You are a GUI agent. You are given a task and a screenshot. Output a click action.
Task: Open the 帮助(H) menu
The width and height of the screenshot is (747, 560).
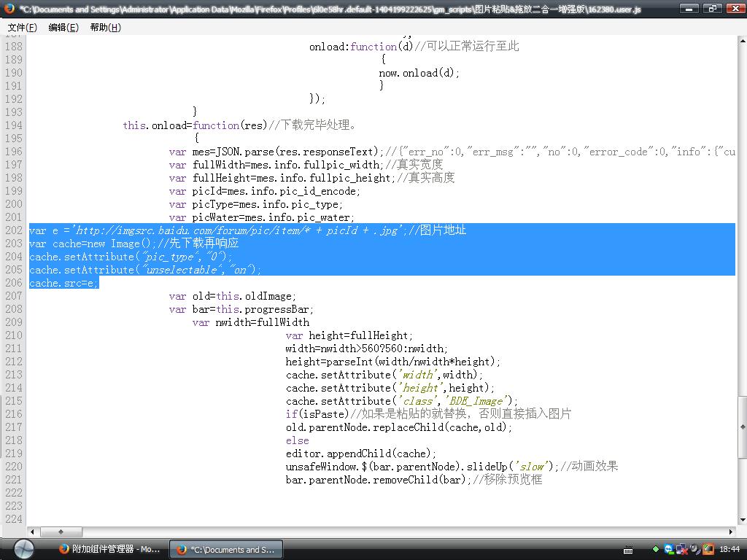(105, 28)
